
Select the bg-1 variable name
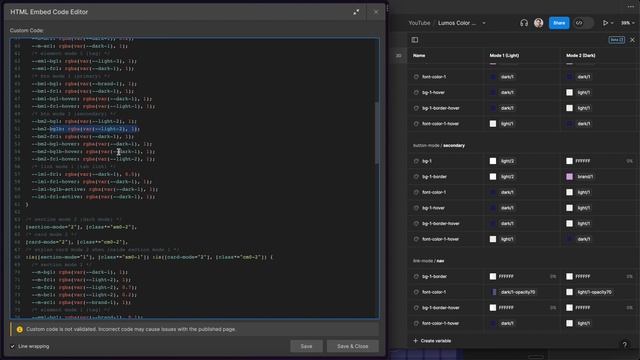[427, 161]
